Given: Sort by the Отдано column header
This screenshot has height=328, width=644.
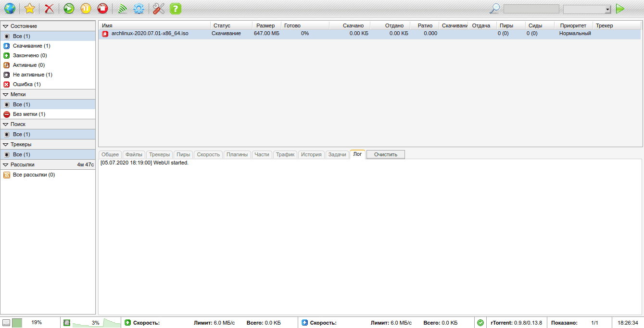Looking at the screenshot, I should click(390, 25).
